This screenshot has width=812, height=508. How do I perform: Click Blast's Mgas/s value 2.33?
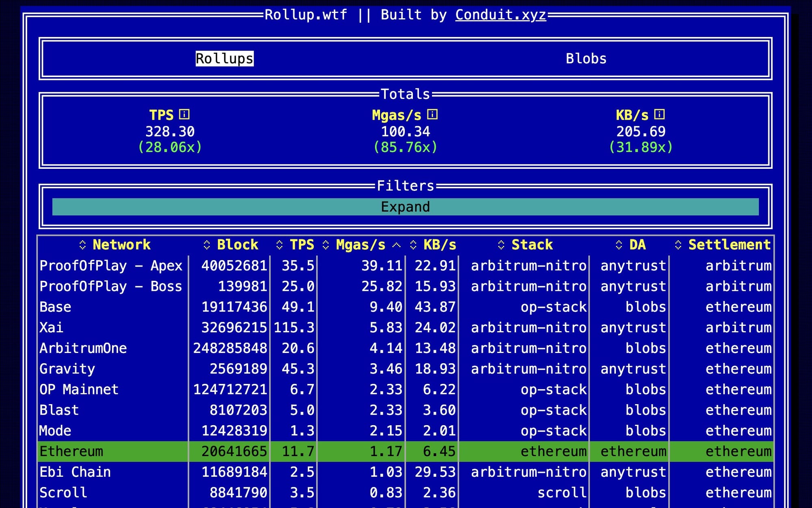386,410
